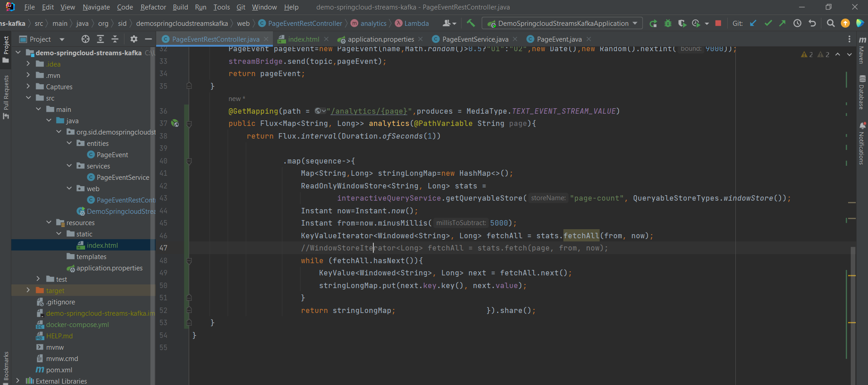Open the Database tool window
The image size is (868, 385).
tap(862, 92)
